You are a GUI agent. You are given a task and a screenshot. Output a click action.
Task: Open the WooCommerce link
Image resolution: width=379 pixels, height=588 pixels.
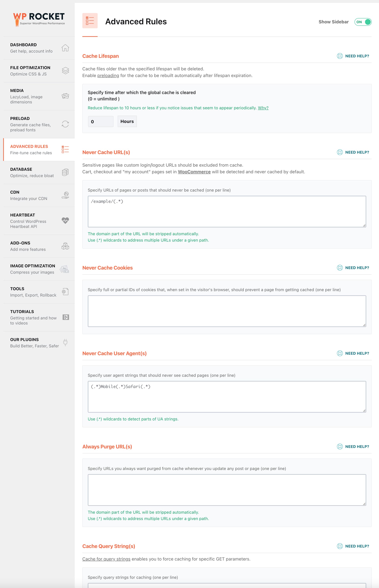pyautogui.click(x=194, y=172)
